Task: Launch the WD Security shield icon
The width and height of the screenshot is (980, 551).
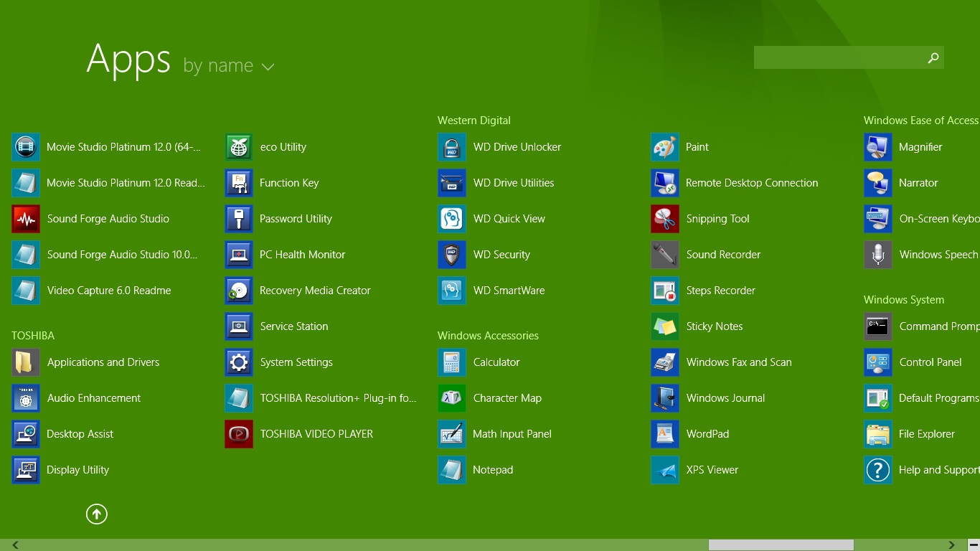Action: pos(452,255)
